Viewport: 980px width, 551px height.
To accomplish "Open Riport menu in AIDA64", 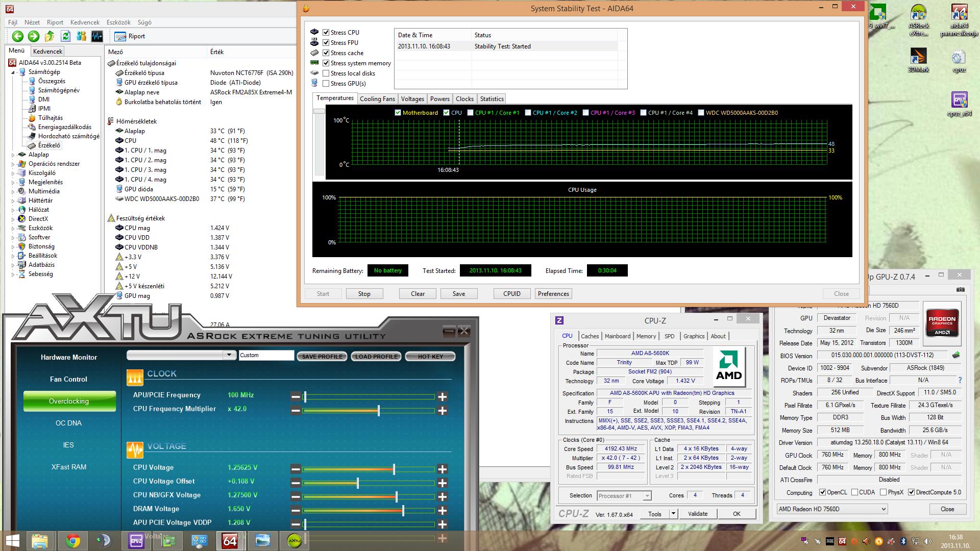I will point(55,22).
